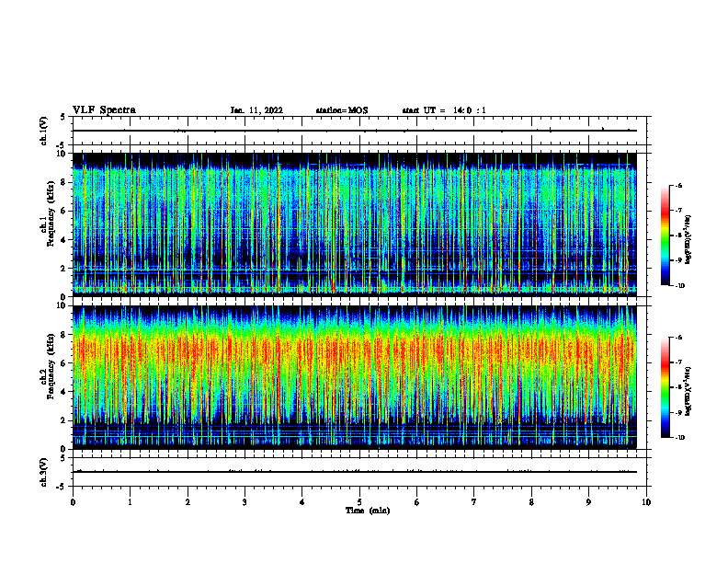Click inside the ch.2 spectrogram panel

pyautogui.click(x=355, y=377)
